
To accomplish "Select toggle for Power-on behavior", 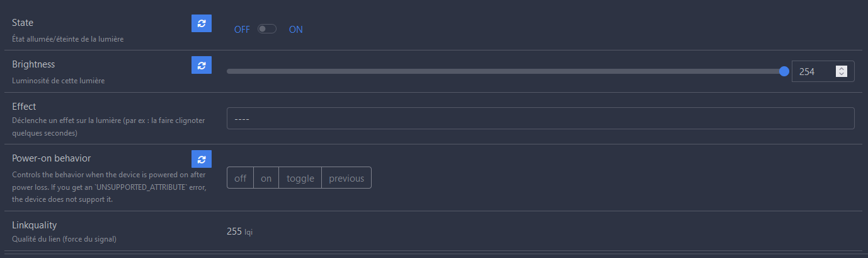I will tap(300, 178).
